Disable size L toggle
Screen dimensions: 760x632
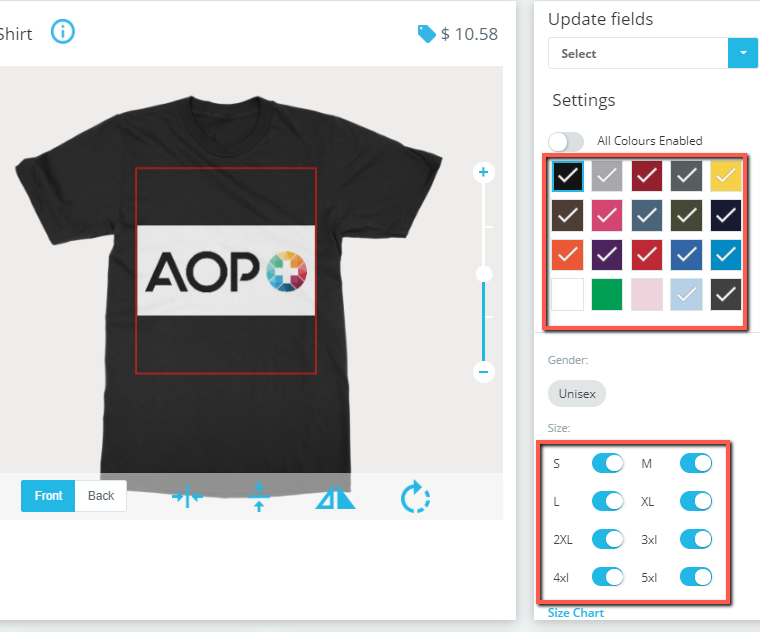[x=608, y=501]
